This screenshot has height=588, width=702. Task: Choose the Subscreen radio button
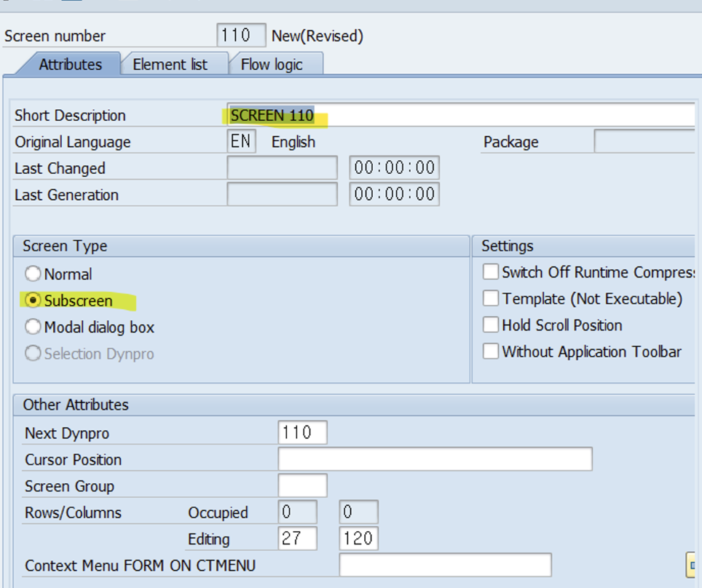coord(33,301)
